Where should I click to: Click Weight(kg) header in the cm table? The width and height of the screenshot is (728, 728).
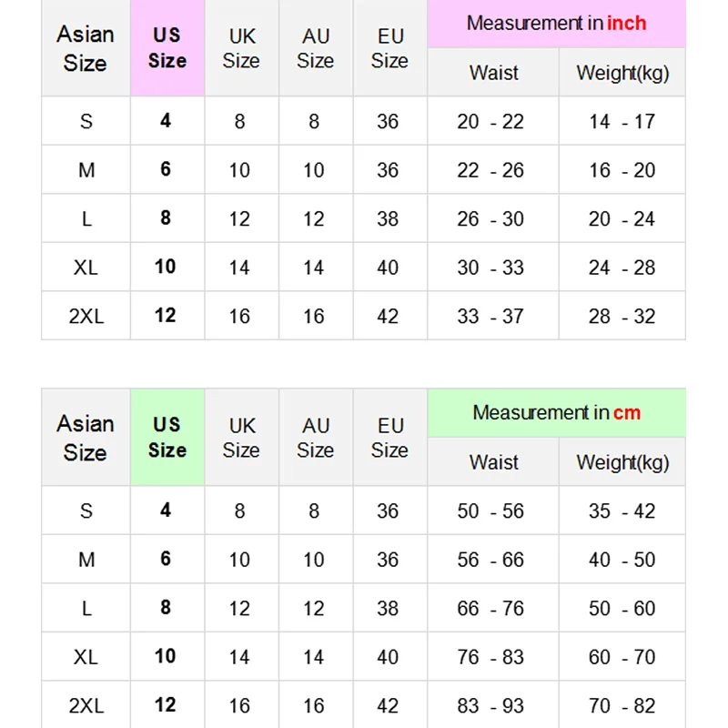click(622, 462)
